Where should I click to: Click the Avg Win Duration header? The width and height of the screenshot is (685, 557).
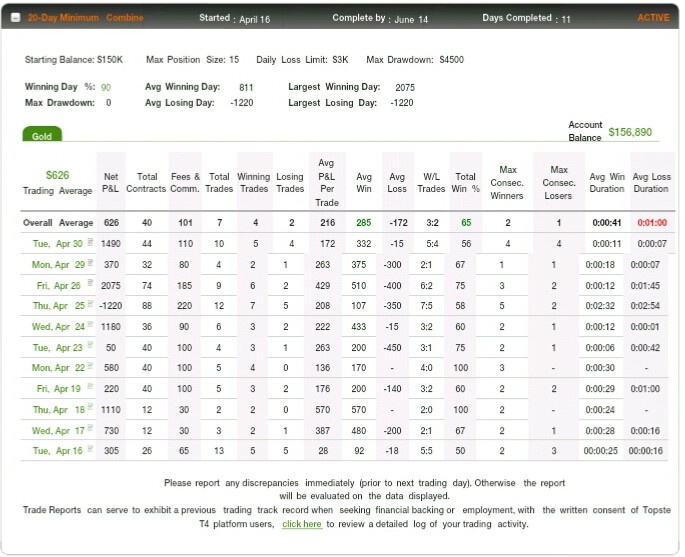click(x=607, y=183)
